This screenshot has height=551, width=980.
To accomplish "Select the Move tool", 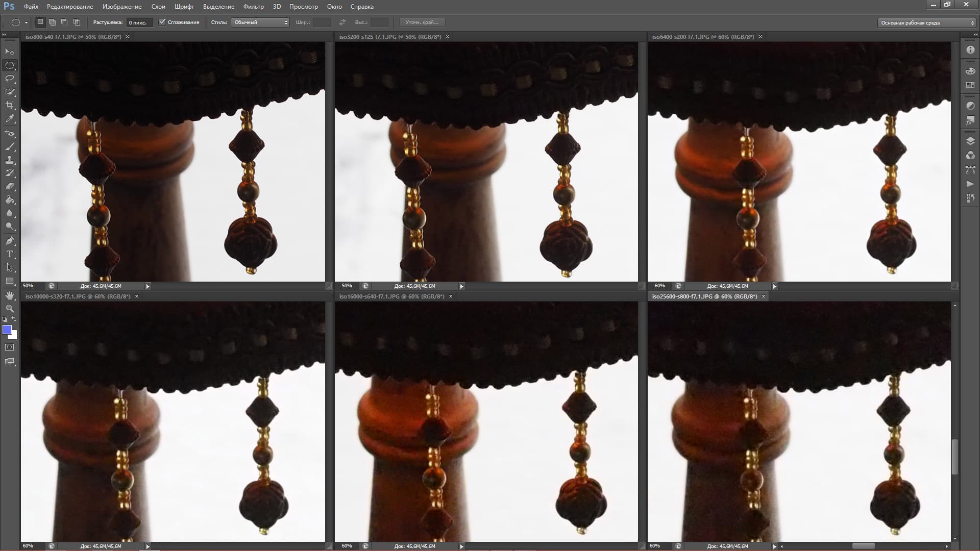I will pos(10,52).
